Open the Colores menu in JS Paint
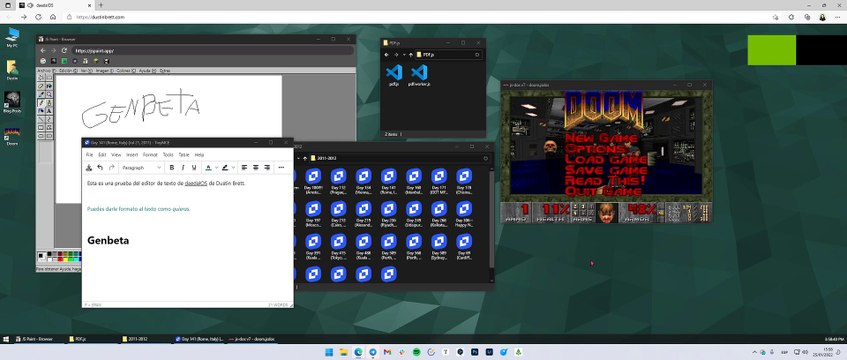 pyautogui.click(x=126, y=70)
